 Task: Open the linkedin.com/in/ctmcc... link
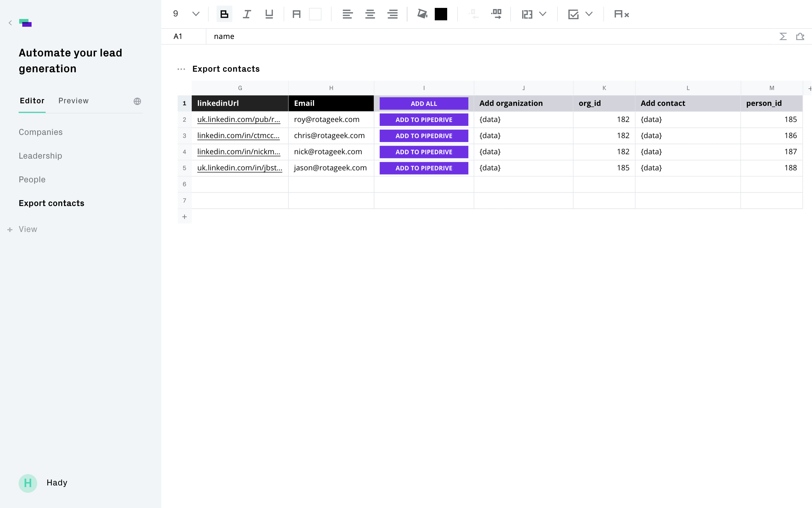238,136
